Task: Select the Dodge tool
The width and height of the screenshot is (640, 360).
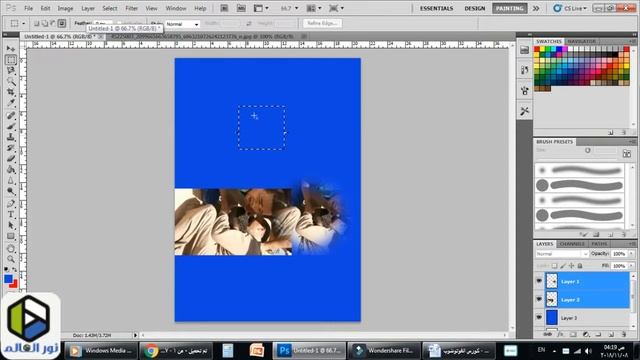Action: pos(11,191)
